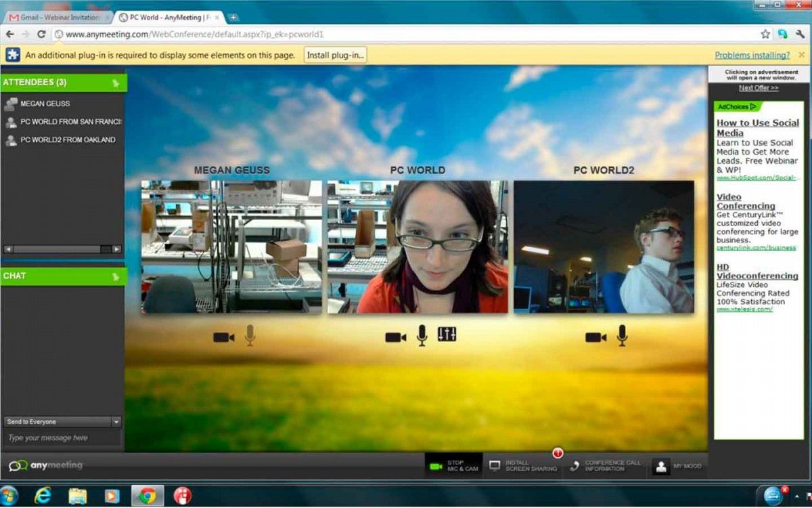Reload the page
The image size is (812, 508).
tap(41, 34)
